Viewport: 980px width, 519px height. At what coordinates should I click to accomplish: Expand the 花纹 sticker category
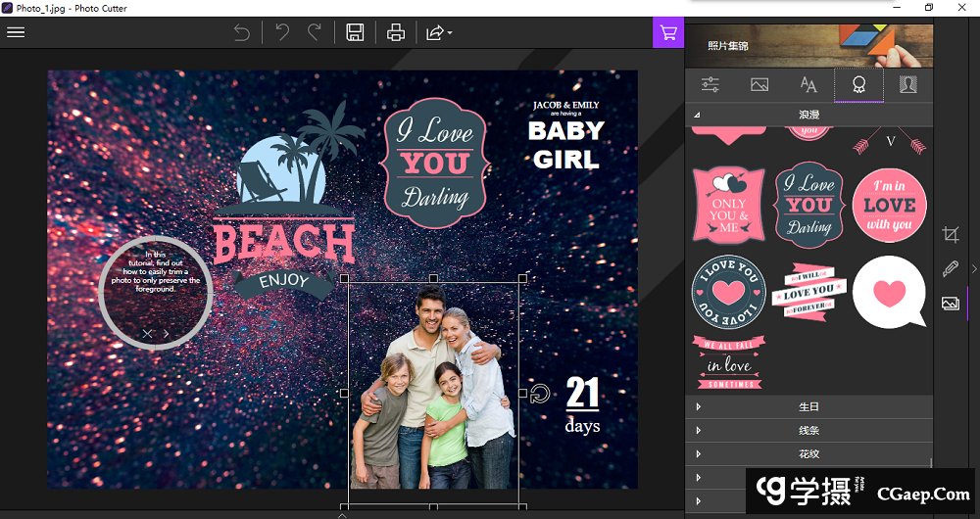pos(808,453)
